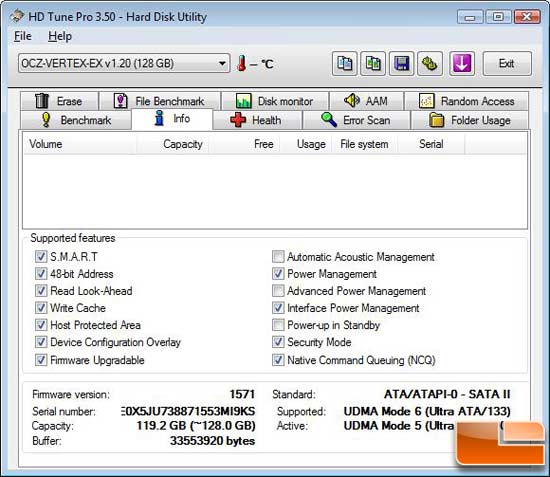
Task: Click the capacity value 119.2 GB
Action: click(x=196, y=426)
